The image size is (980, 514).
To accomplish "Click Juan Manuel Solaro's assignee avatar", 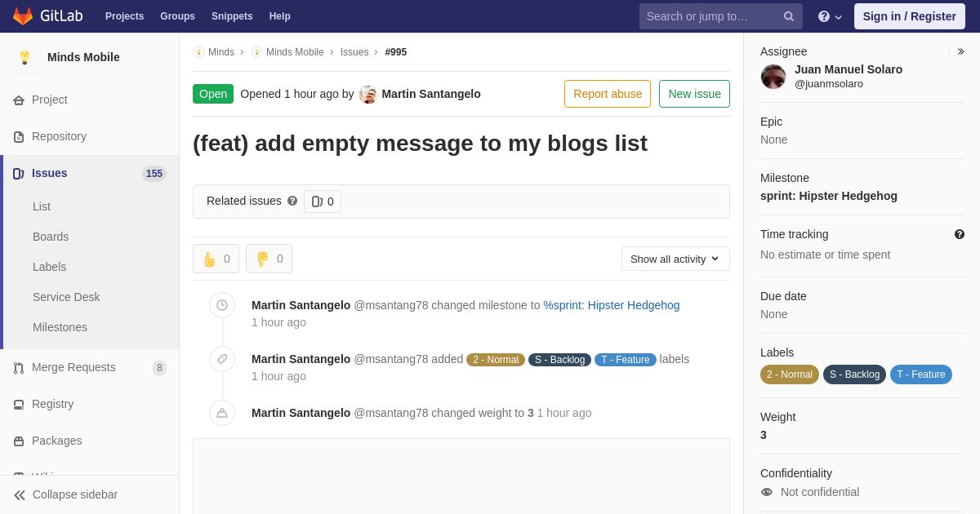I will pyautogui.click(x=773, y=77).
